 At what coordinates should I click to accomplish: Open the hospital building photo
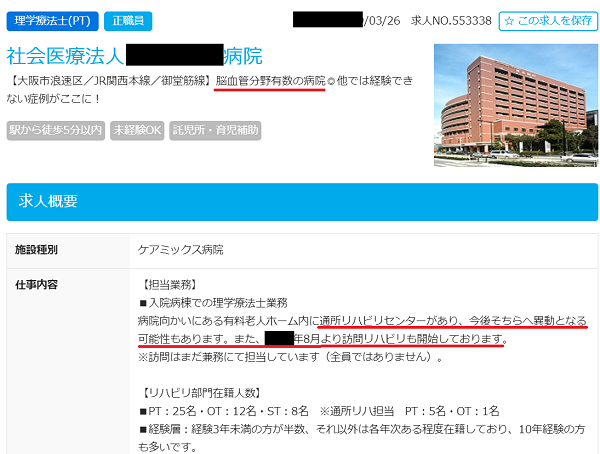click(x=516, y=105)
